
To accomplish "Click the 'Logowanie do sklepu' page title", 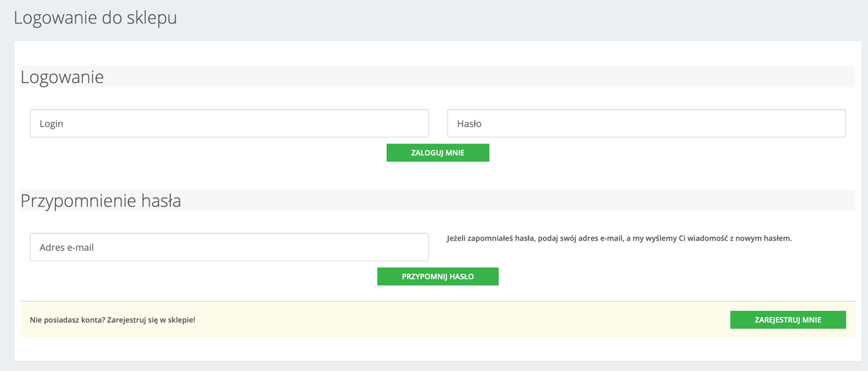I will coord(95,18).
